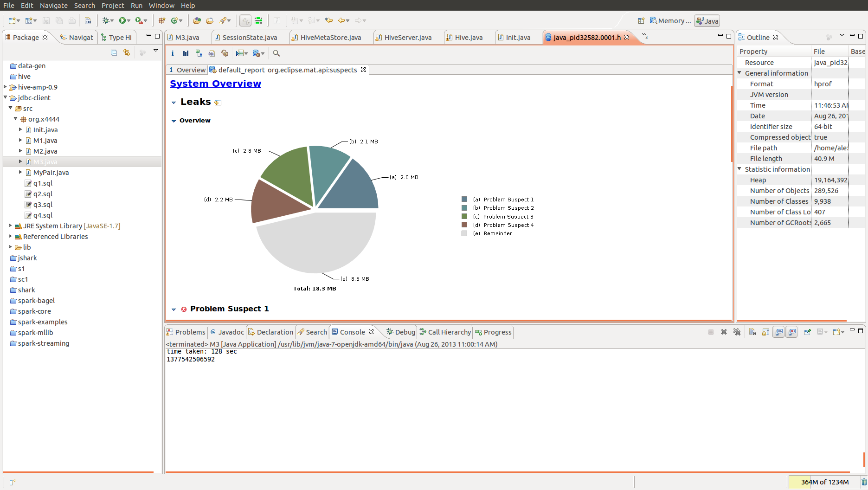Click the Open Type toolbar icon

197,20
